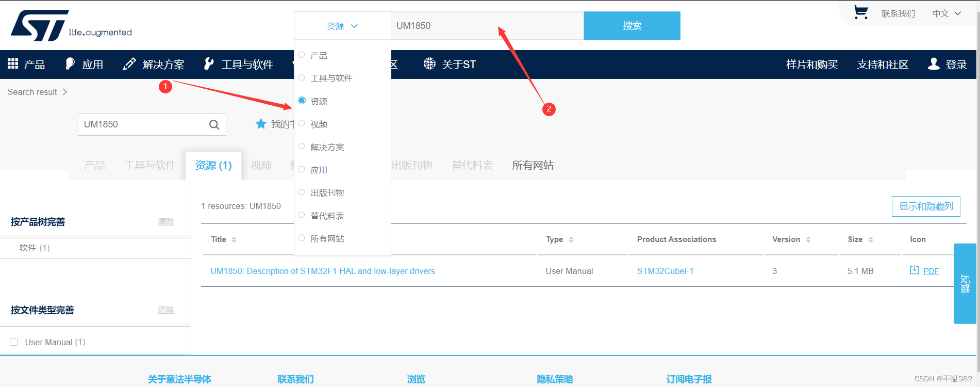
Task: Open the shopping cart icon
Action: [x=861, y=12]
